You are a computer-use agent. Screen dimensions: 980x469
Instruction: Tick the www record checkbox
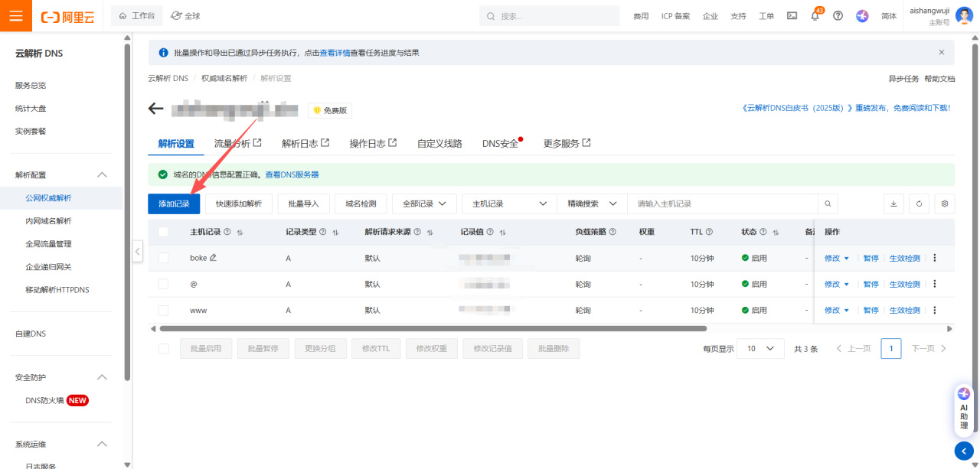coord(163,310)
